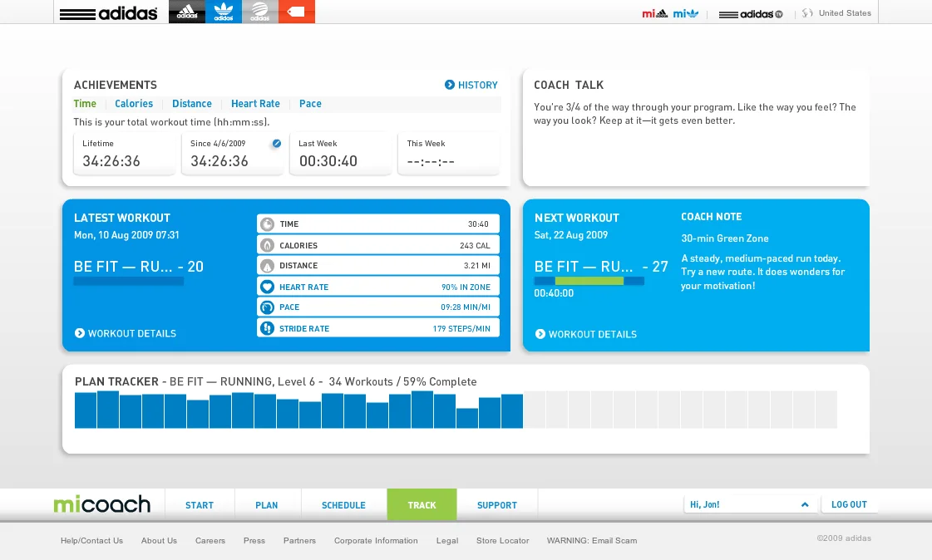932x560 pixels.
Task: Open the blue adidas Originals trefoil tile
Action: [x=224, y=12]
